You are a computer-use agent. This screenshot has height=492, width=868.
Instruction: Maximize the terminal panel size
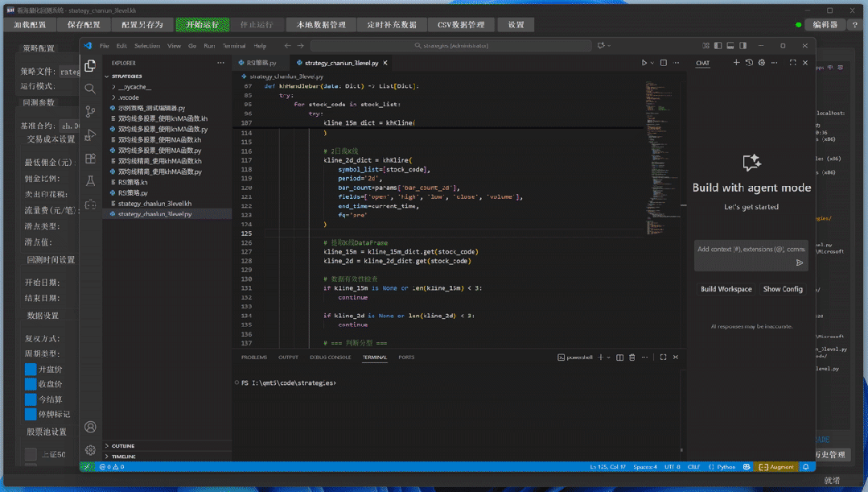[x=663, y=358]
